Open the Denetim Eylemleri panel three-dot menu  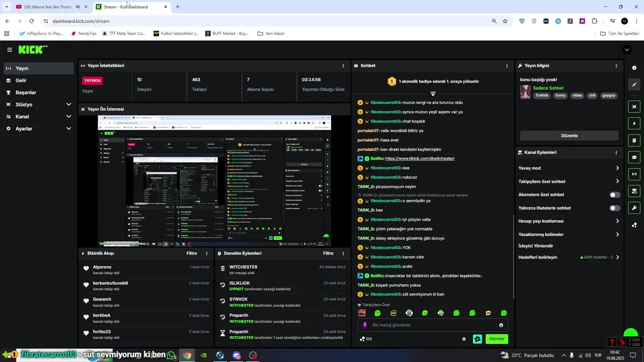point(343,253)
